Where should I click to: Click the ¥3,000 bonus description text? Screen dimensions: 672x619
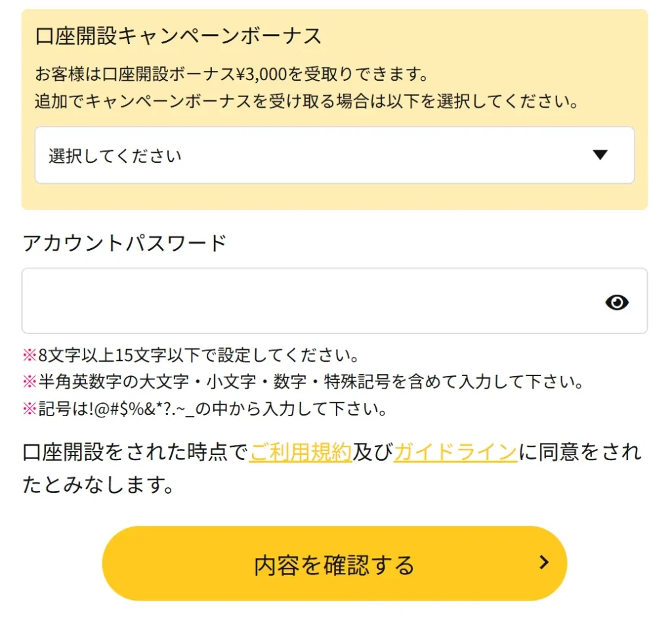pos(236,74)
